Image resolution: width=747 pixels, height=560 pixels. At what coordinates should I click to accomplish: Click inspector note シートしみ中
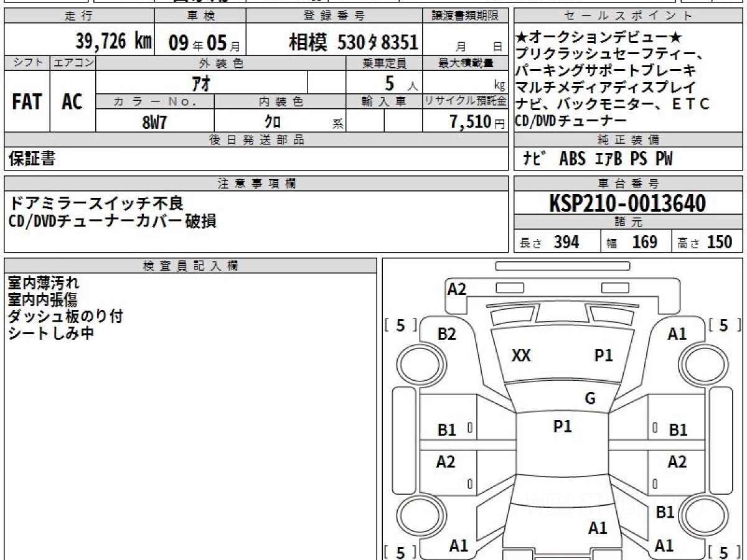click(x=50, y=333)
